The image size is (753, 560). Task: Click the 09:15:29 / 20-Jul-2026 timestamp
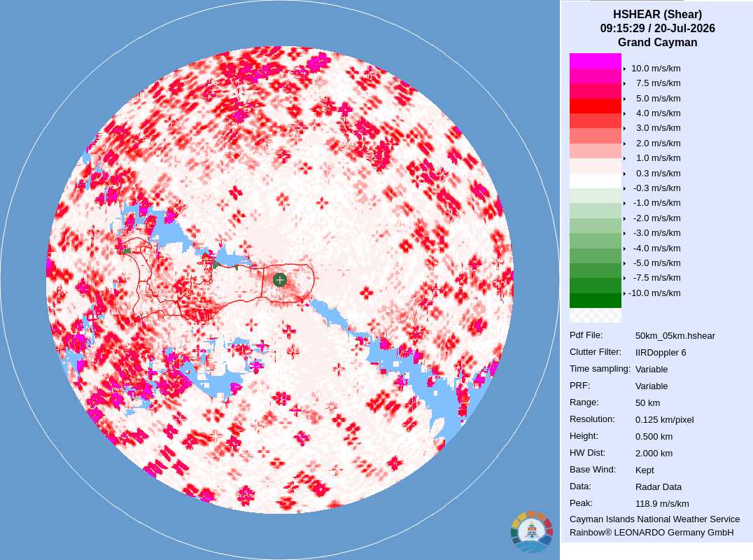click(657, 28)
